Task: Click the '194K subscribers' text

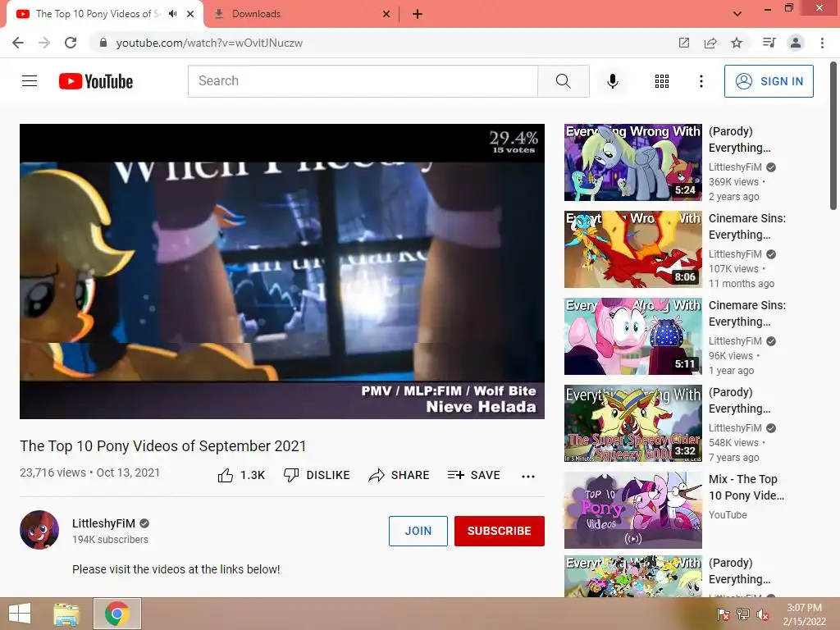Action: pyautogui.click(x=110, y=540)
